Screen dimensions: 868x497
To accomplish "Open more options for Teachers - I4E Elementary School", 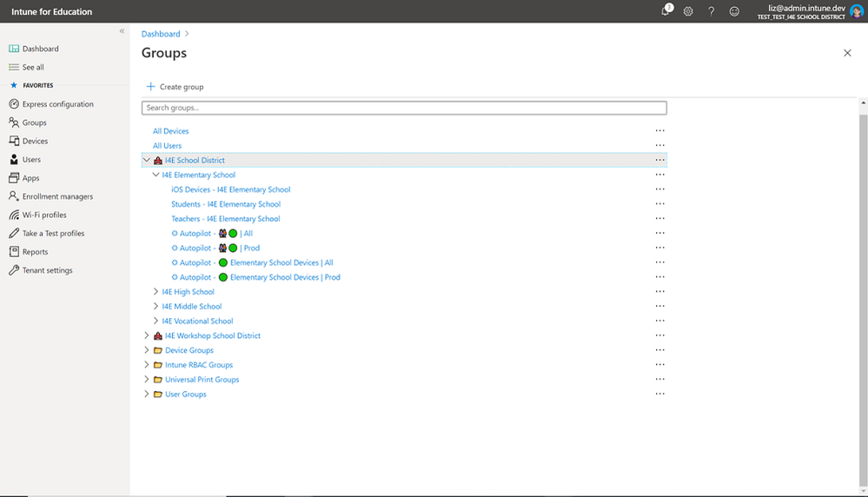I will coord(659,219).
